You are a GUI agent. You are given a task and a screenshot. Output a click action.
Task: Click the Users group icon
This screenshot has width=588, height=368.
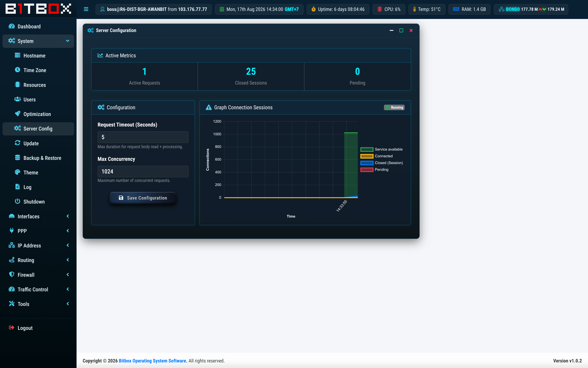click(17, 99)
